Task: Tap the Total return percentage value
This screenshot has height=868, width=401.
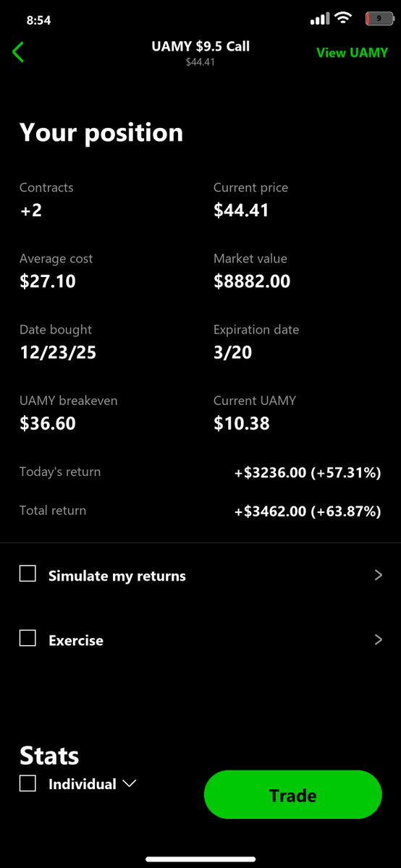Action: coord(345,511)
